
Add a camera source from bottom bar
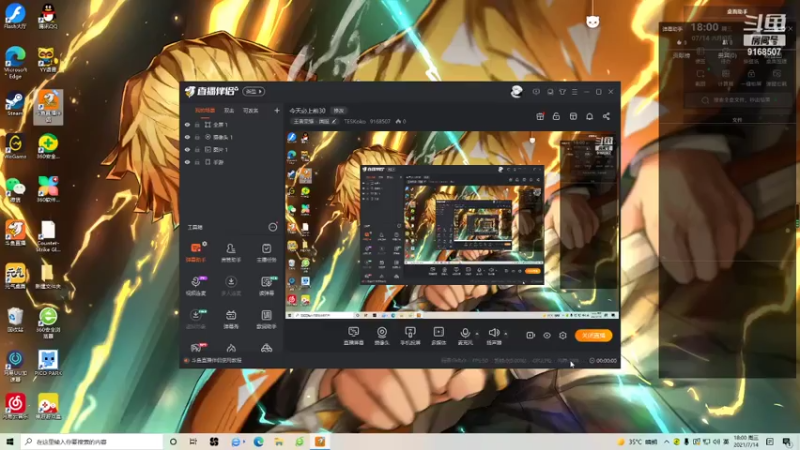click(382, 336)
